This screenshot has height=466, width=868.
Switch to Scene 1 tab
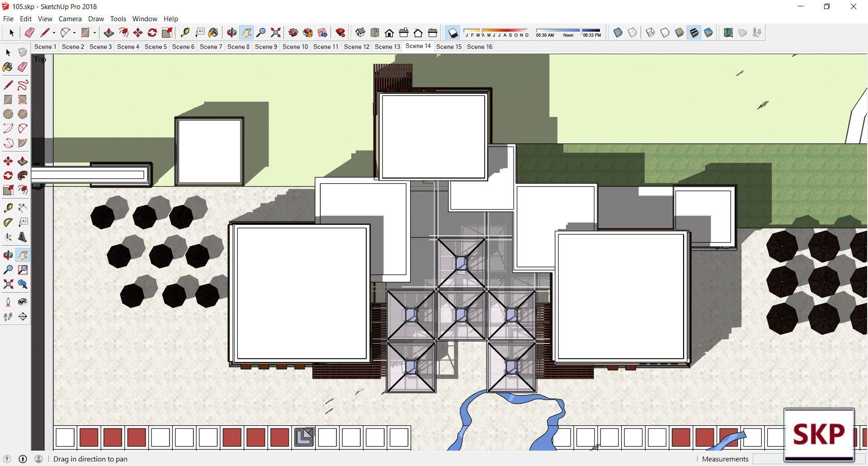pos(45,47)
